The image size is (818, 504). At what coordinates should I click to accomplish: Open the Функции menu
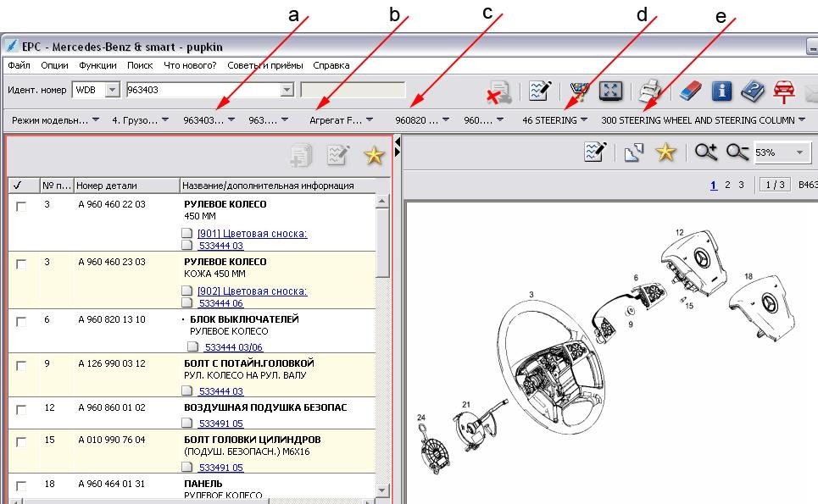pyautogui.click(x=97, y=65)
